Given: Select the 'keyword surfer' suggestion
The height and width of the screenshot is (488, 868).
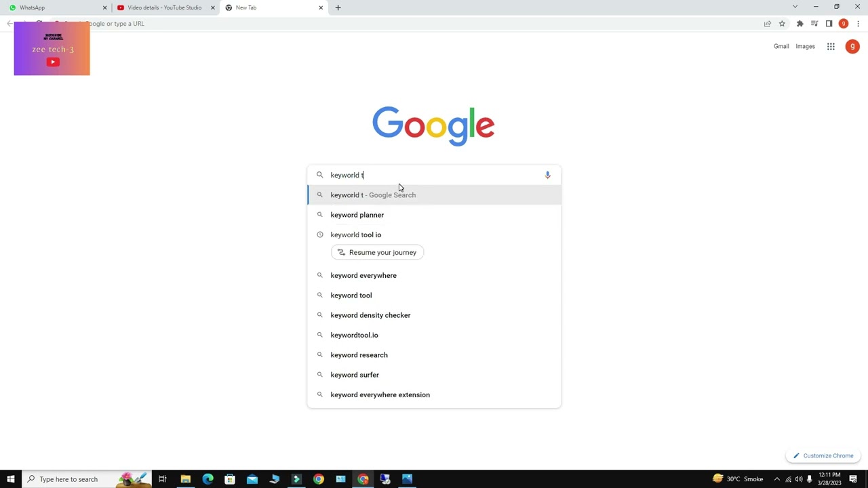Looking at the screenshot, I should point(434,375).
